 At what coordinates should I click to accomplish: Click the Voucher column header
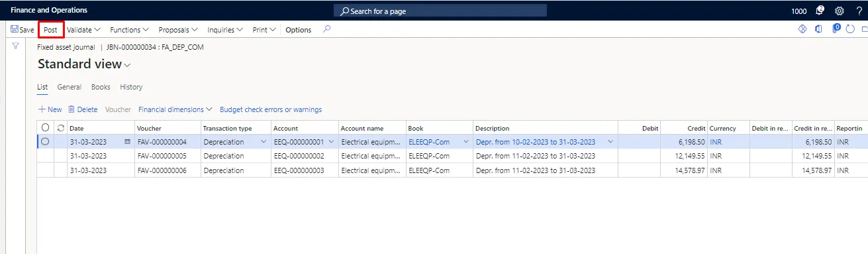[149, 128]
